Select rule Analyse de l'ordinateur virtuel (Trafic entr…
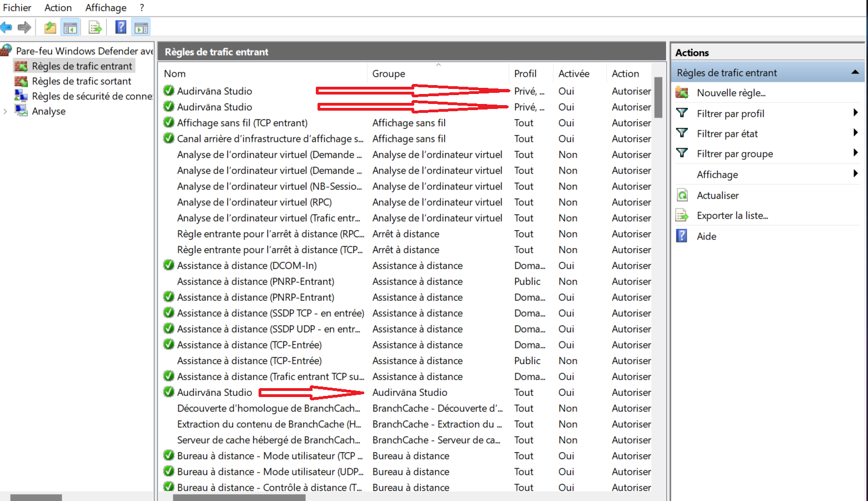 coord(269,218)
